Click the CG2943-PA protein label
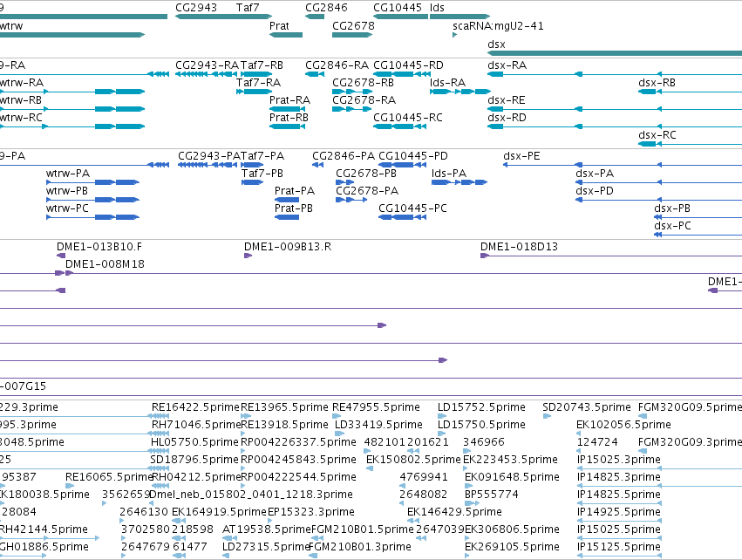Image resolution: width=742 pixels, height=560 pixels. coord(209,156)
